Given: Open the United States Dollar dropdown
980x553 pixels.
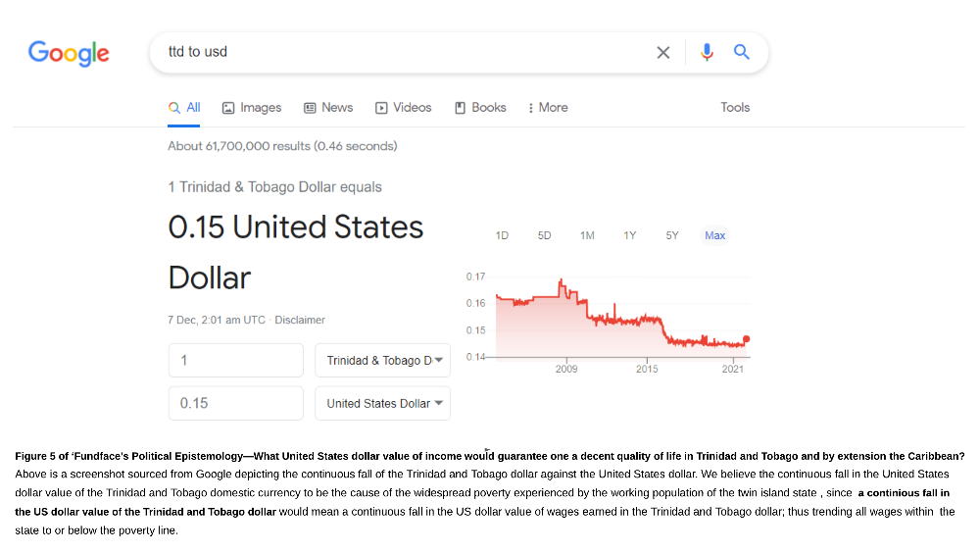Looking at the screenshot, I should click(382, 403).
